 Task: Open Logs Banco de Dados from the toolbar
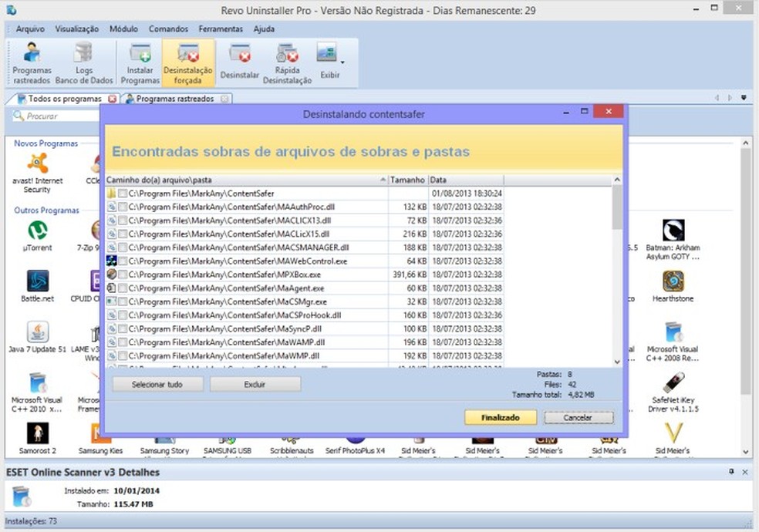pyautogui.click(x=84, y=62)
